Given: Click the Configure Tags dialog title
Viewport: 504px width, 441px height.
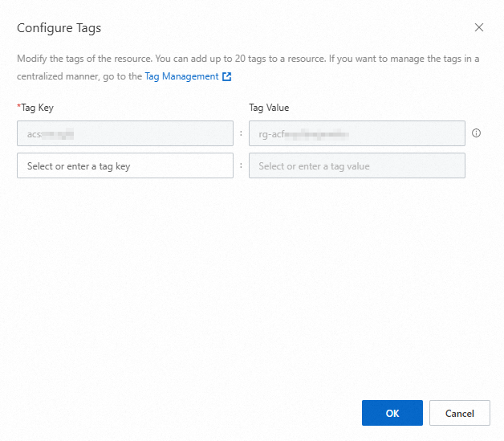Looking at the screenshot, I should pyautogui.click(x=59, y=28).
